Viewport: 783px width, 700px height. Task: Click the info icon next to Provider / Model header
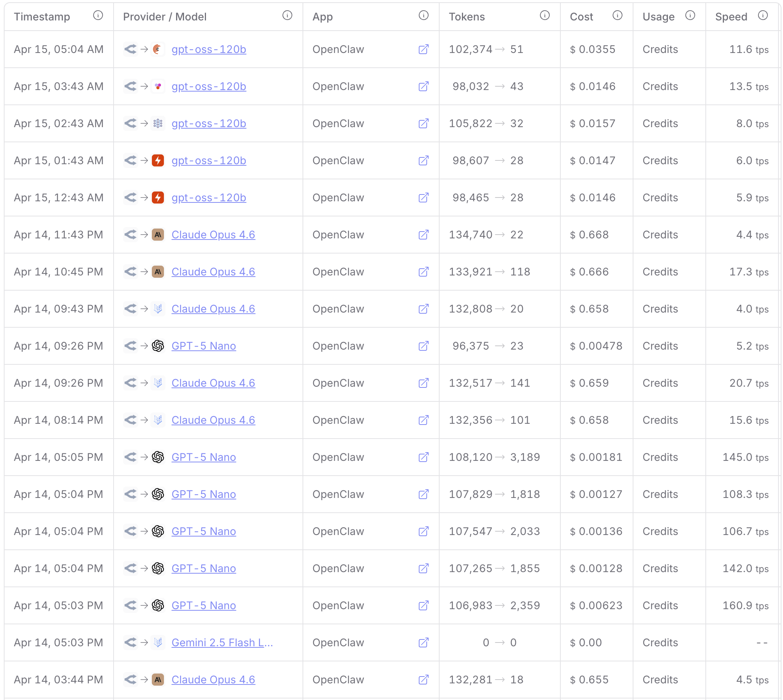point(287,16)
